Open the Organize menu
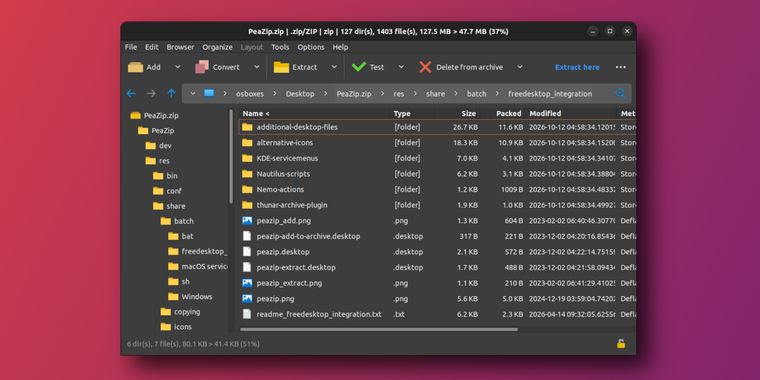The width and height of the screenshot is (760, 380). pos(218,47)
